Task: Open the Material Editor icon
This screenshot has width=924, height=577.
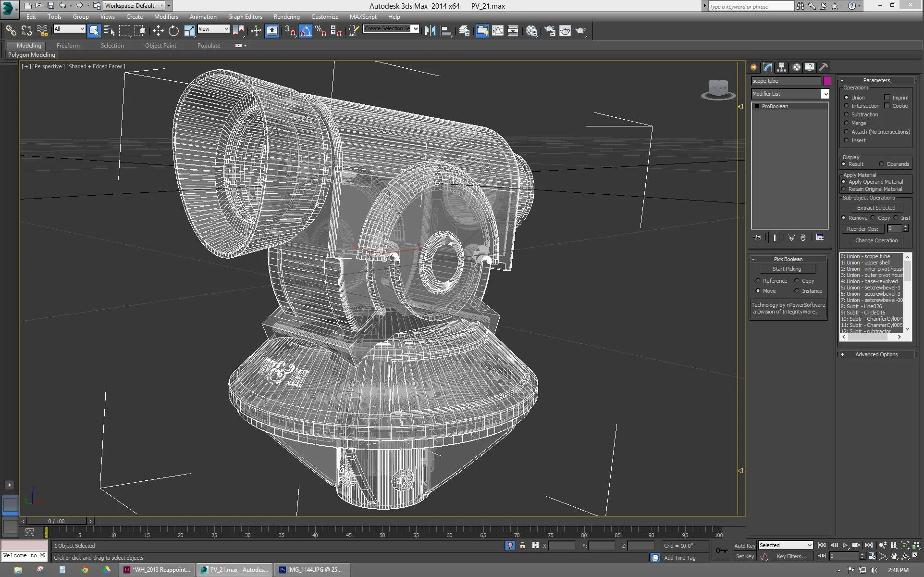Action: [x=531, y=31]
